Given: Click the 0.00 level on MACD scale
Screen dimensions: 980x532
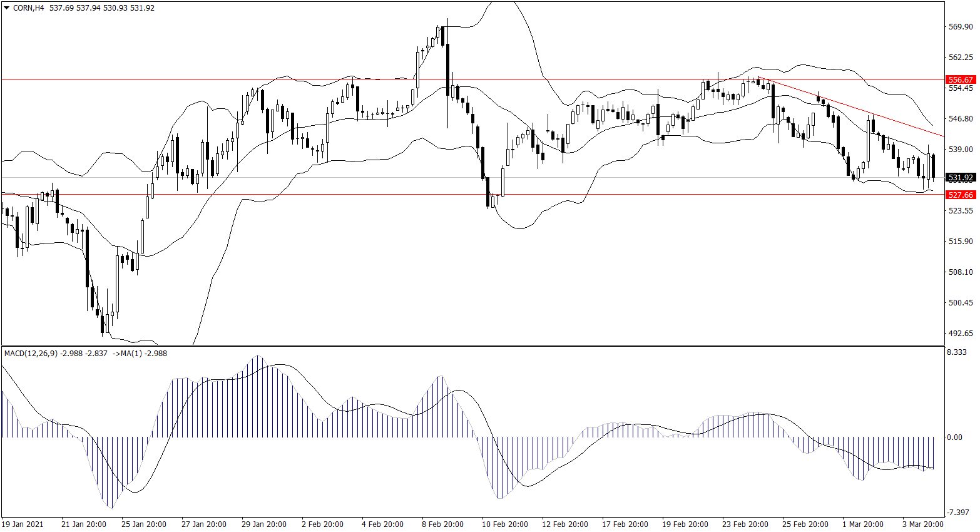Looking at the screenshot, I should [x=955, y=437].
